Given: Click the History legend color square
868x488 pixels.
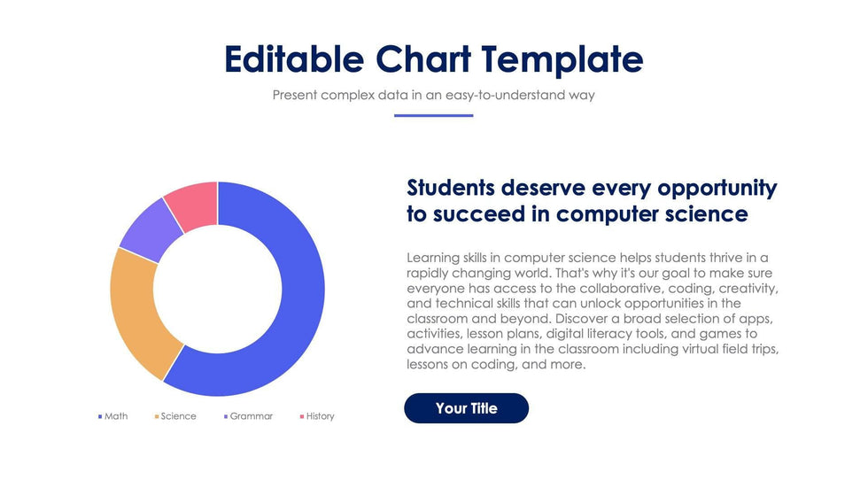Looking at the screenshot, I should coord(302,416).
